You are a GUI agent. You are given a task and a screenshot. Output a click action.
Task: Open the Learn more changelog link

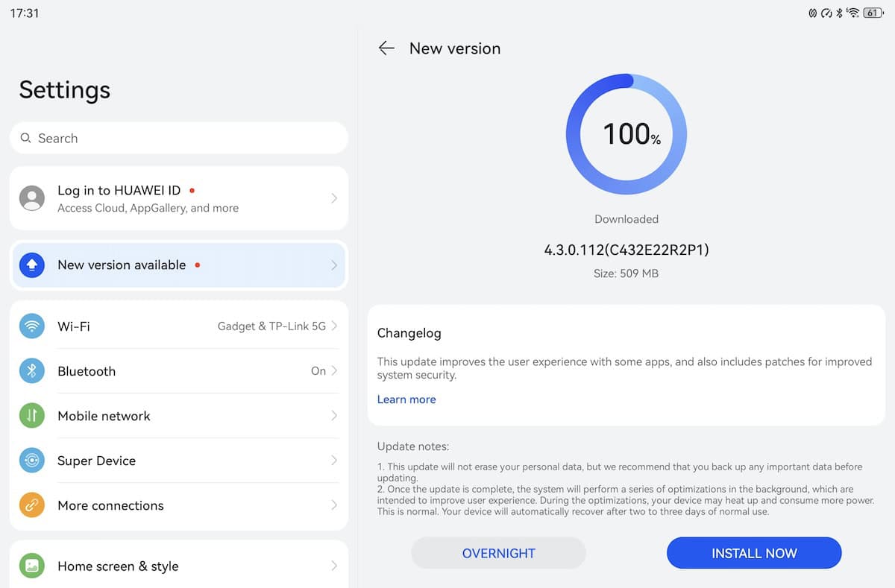click(406, 399)
